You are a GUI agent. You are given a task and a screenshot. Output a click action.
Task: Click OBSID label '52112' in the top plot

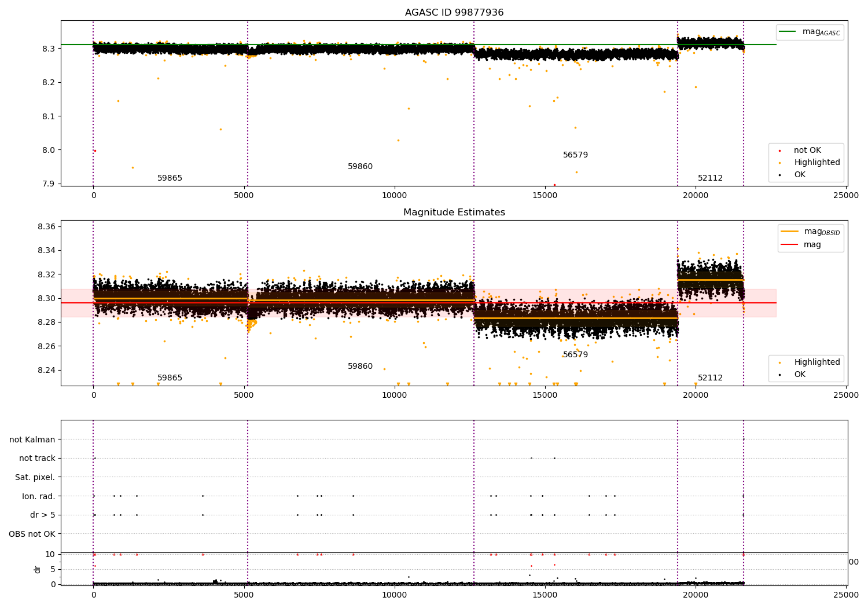[710, 178]
